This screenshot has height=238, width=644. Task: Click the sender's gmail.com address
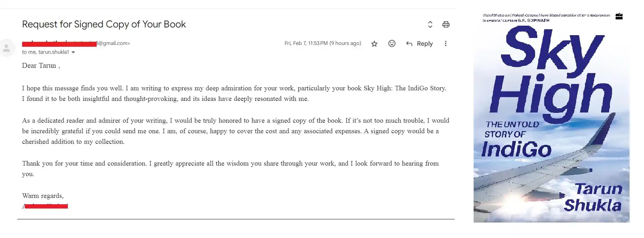pyautogui.click(x=76, y=43)
